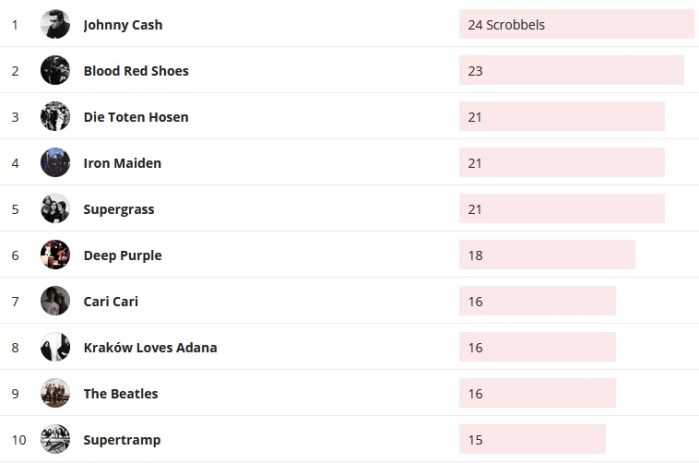Click Iron Maiden's round avatar

coord(55,162)
